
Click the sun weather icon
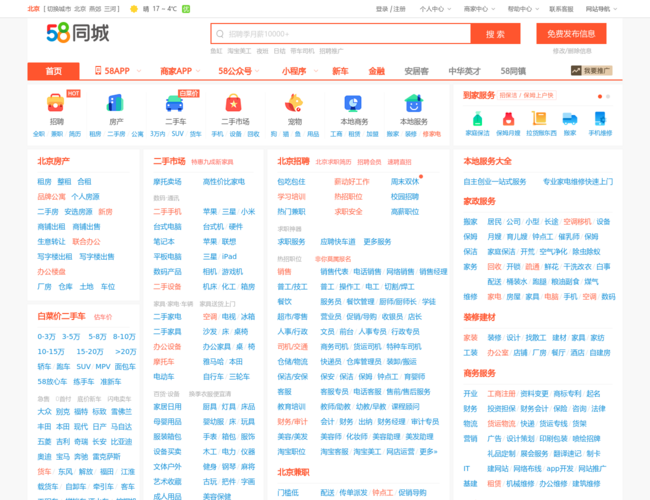tap(134, 9)
